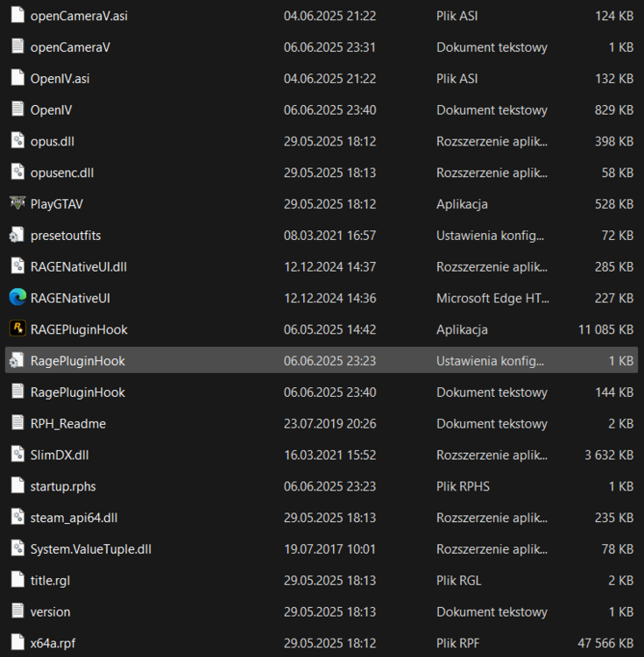
Task: Select the PlayGTAV file name
Action: point(57,204)
